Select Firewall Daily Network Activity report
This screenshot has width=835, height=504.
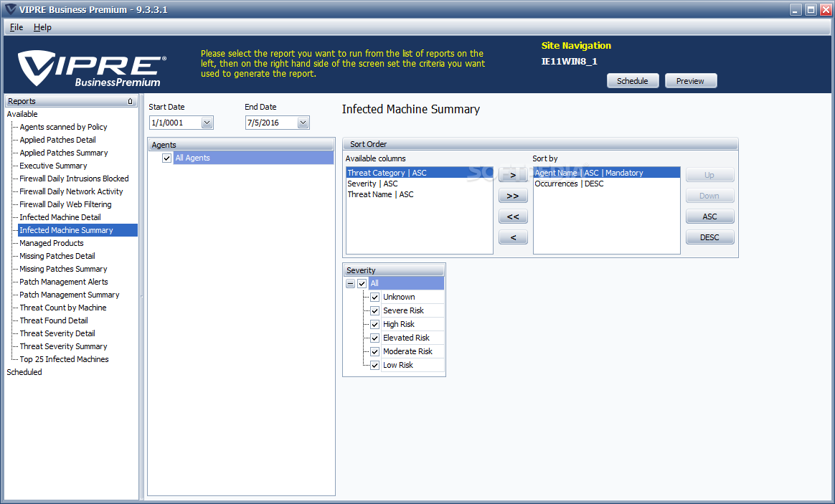[71, 191]
